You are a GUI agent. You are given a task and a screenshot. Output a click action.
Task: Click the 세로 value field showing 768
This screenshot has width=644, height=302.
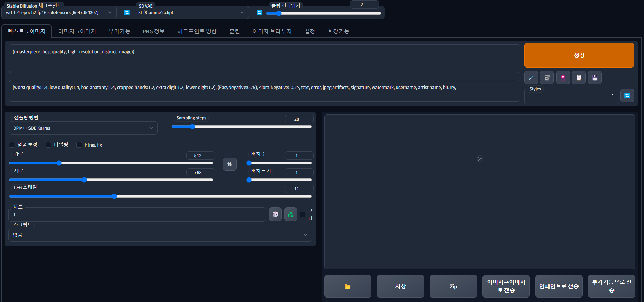click(x=200, y=172)
